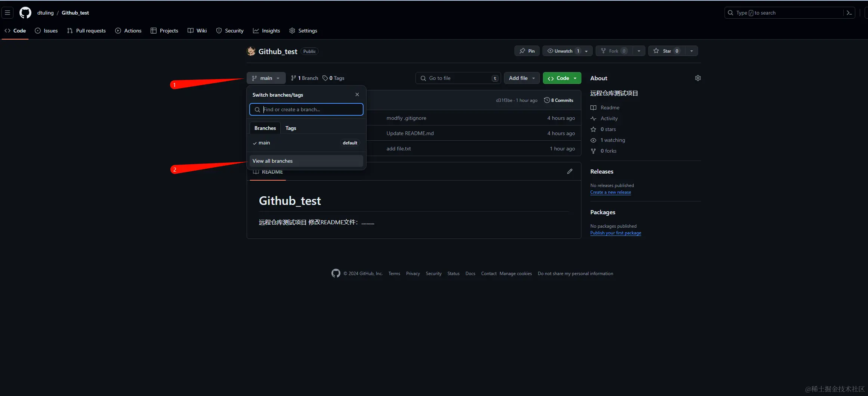Go to the Pull requests tab
868x396 pixels.
(86, 31)
